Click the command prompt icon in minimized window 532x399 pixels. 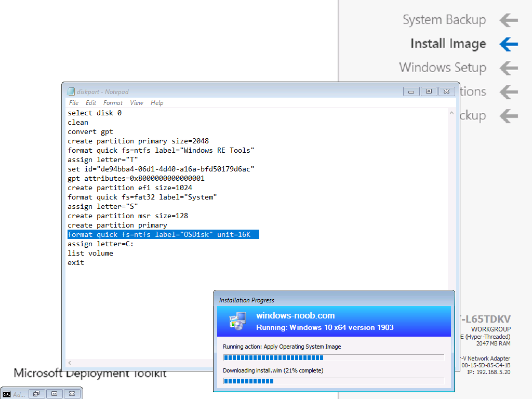coord(7,394)
